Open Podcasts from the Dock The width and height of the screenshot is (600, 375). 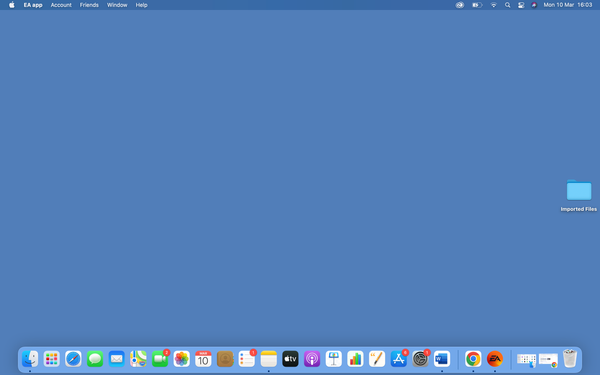coord(312,359)
